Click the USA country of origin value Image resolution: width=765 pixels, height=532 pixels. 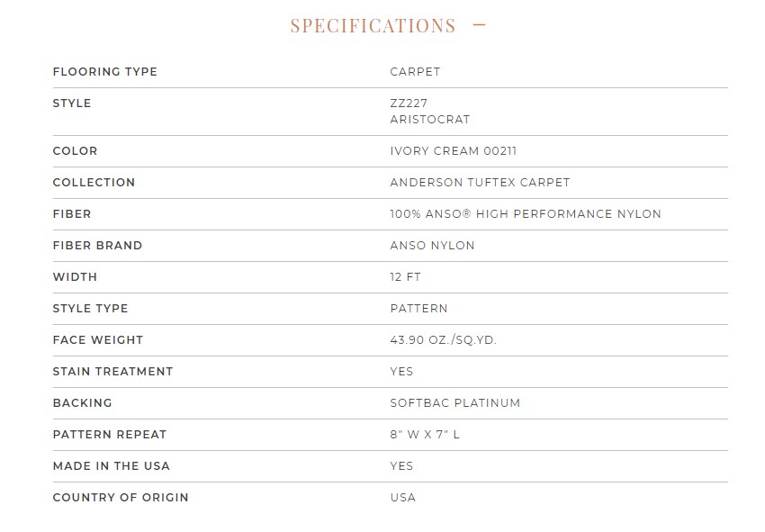tap(402, 498)
